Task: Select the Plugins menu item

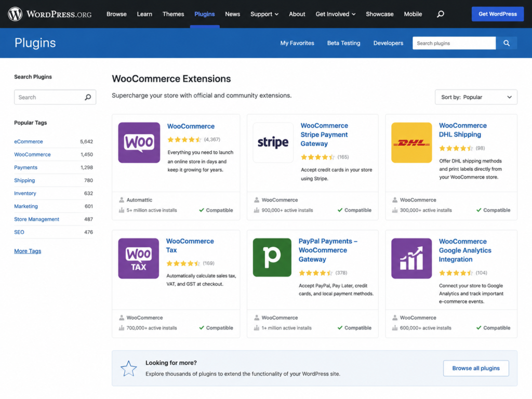Action: 205,14
